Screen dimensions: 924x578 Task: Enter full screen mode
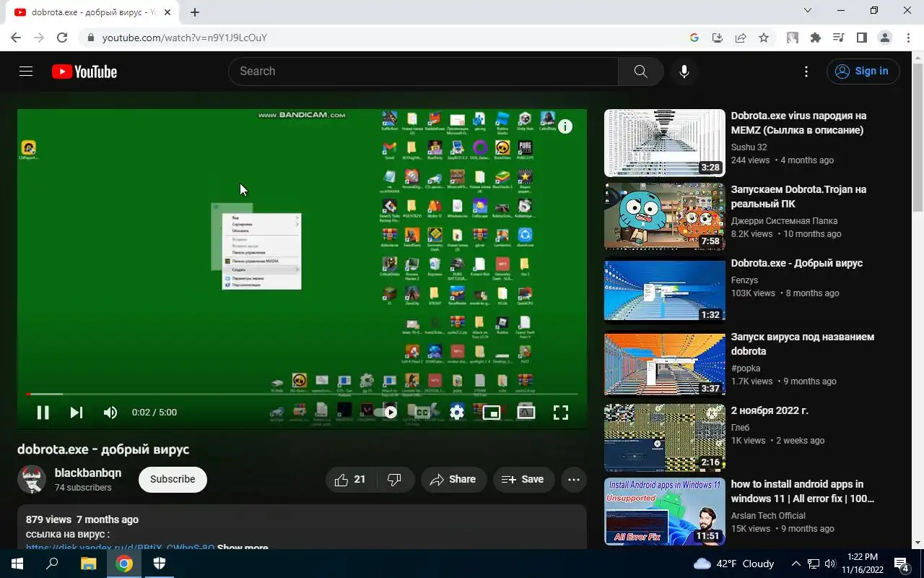coord(561,413)
